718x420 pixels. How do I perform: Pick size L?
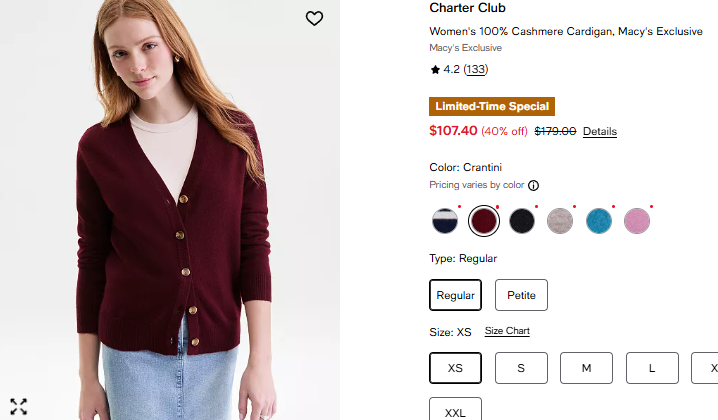[x=652, y=368]
